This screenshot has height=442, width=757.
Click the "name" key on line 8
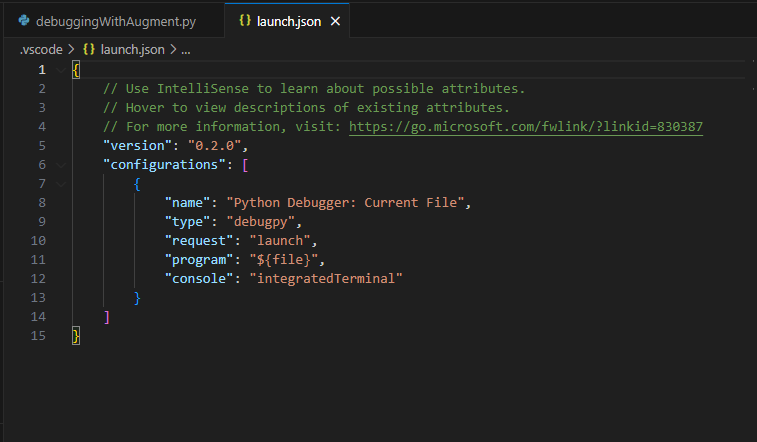click(x=187, y=202)
